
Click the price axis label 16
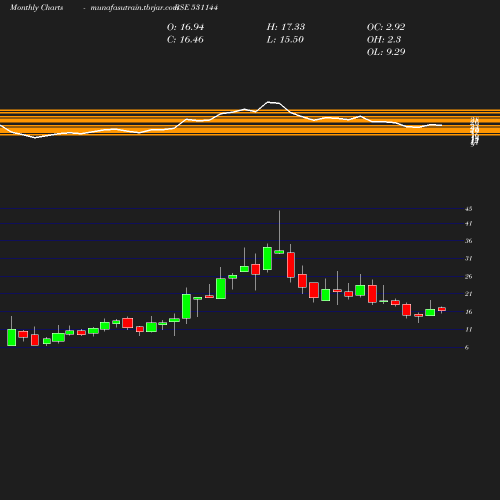[469, 312]
